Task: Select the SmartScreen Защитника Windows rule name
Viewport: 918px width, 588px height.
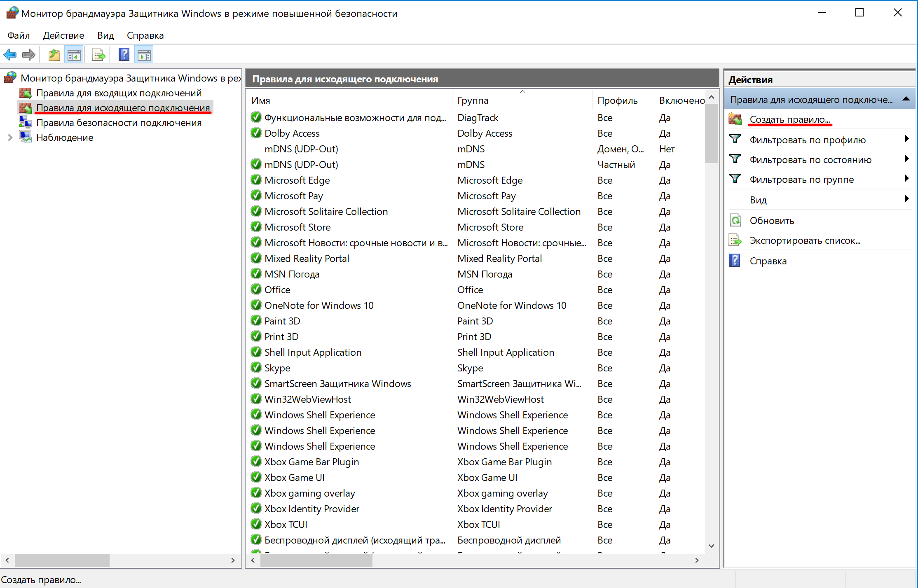Action: click(x=338, y=383)
